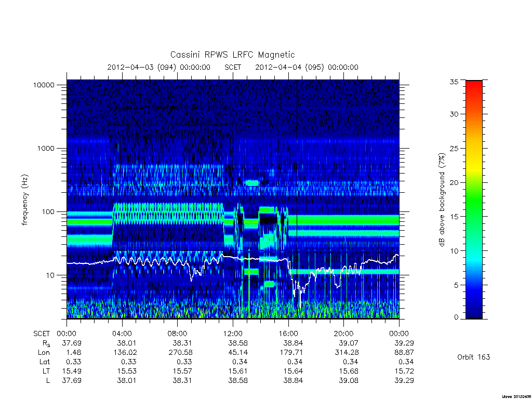Click "38.31" in the Rs row

182,343
